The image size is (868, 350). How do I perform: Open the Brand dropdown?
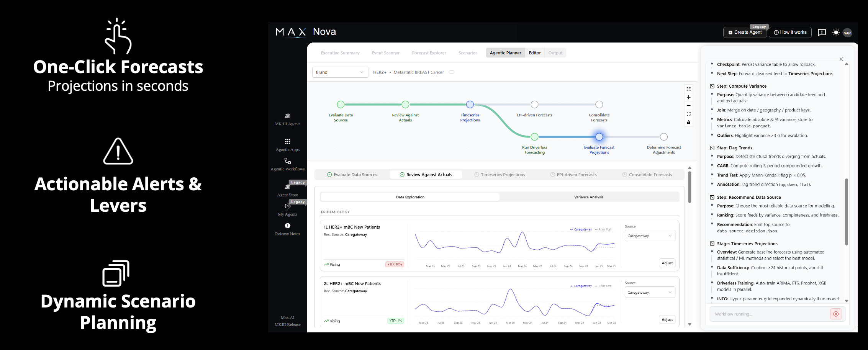point(340,72)
